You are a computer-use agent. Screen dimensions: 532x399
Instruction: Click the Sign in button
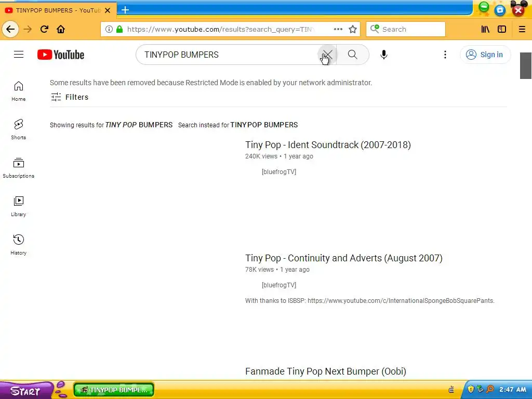coord(485,55)
